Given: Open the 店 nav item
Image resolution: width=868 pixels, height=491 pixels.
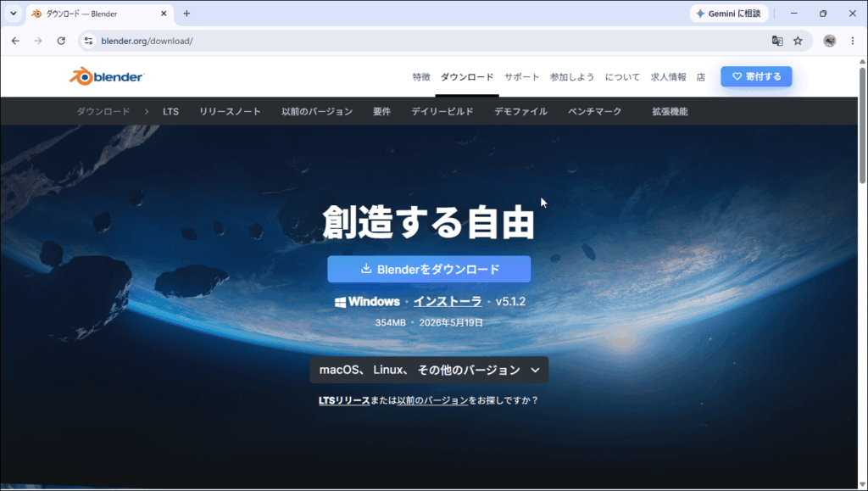Looking at the screenshot, I should [x=701, y=77].
